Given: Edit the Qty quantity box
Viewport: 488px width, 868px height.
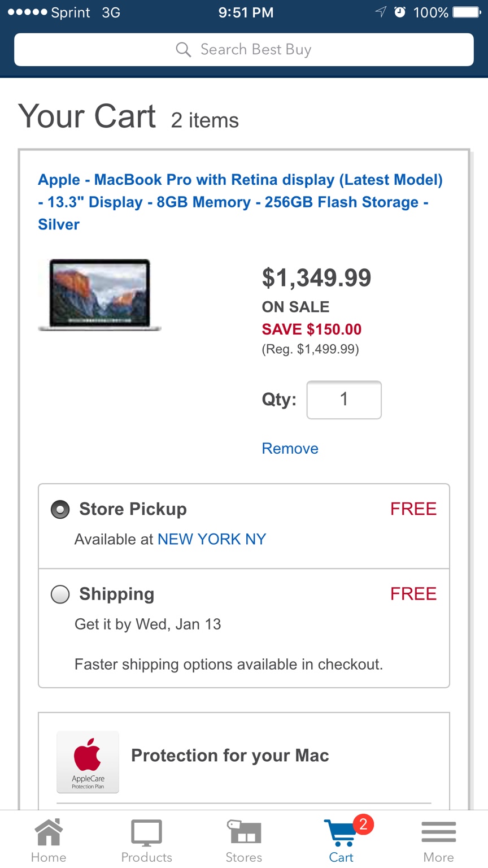Looking at the screenshot, I should pyautogui.click(x=344, y=400).
